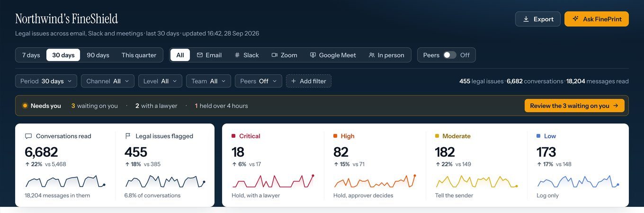644x213 pixels.
Task: Open the Team All dropdown
Action: click(209, 81)
